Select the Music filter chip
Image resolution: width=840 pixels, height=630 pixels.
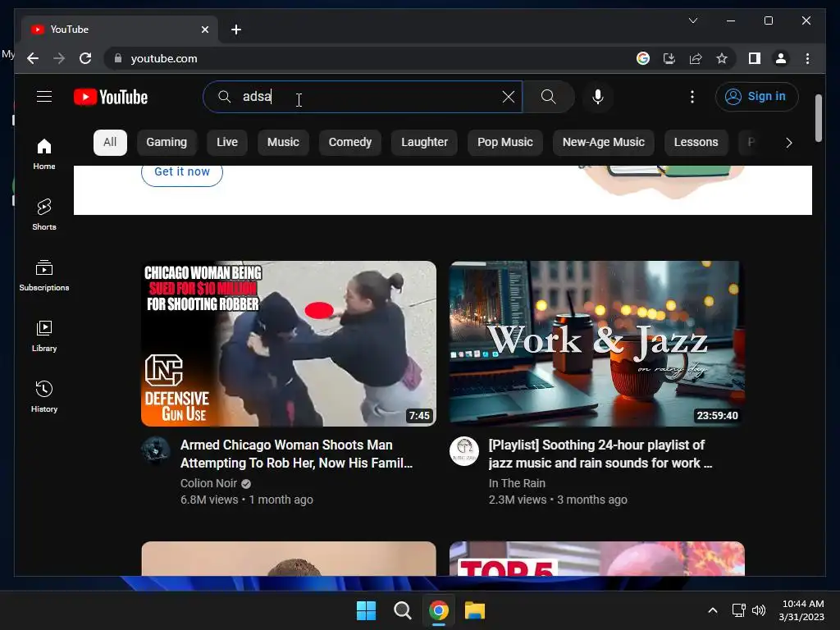point(283,142)
